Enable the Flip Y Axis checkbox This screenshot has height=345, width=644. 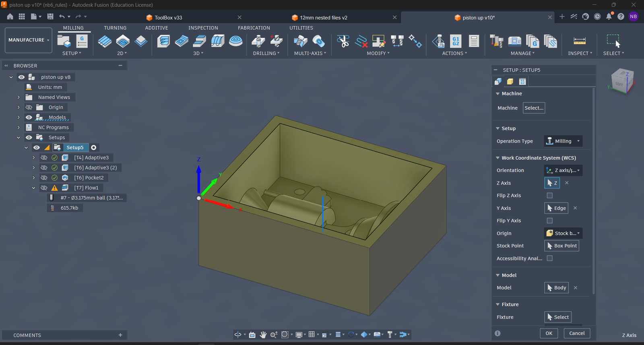point(549,221)
